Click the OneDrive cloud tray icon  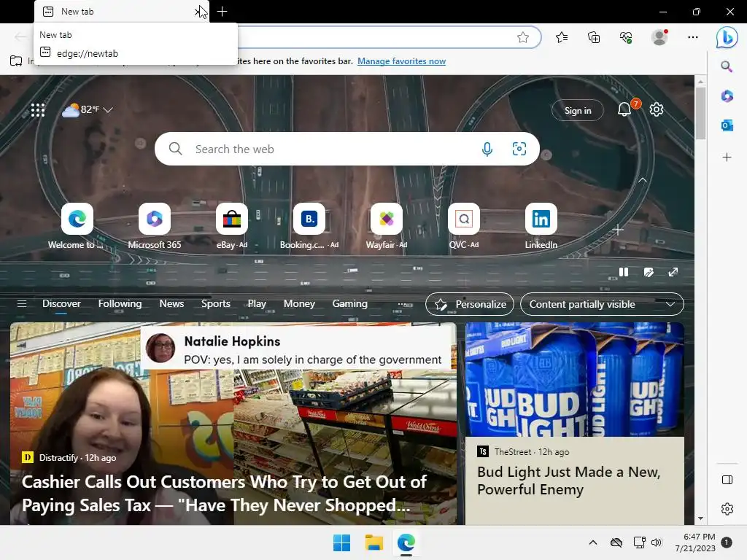(616, 542)
